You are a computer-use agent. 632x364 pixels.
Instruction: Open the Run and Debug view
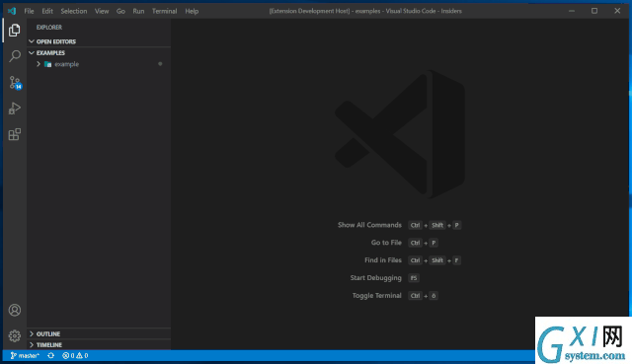(15, 109)
